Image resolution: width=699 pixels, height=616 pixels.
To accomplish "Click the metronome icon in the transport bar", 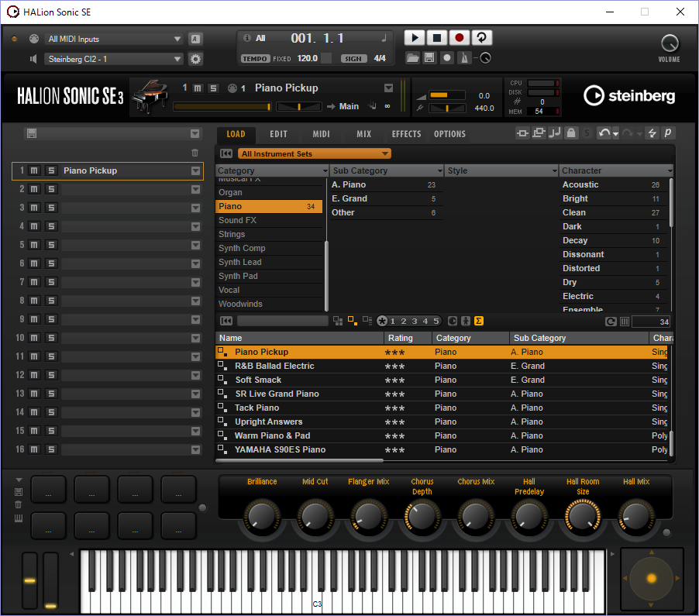I will (x=464, y=58).
